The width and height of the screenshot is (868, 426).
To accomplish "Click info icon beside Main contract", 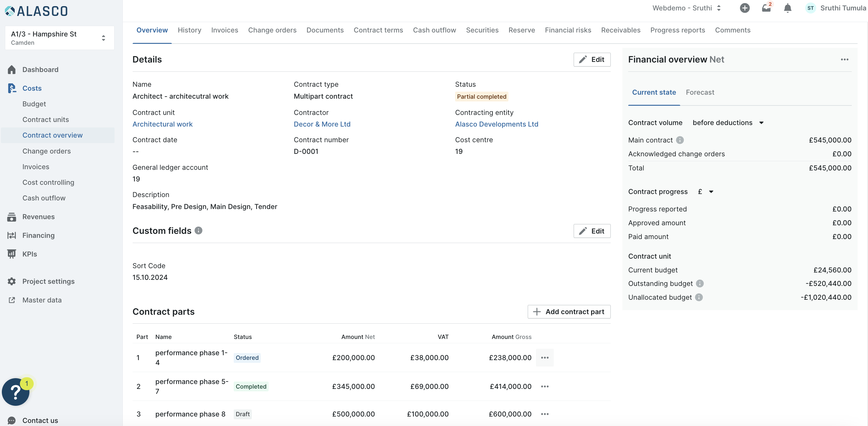I will 680,140.
